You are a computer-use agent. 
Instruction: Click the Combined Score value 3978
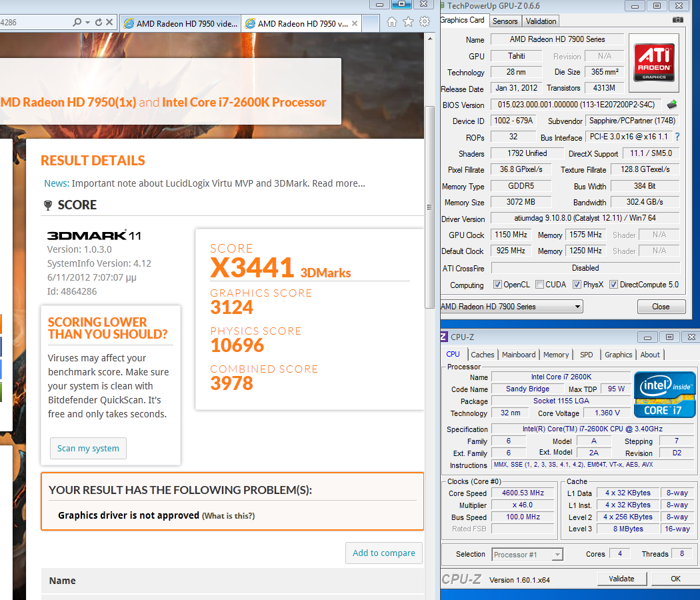tap(232, 383)
